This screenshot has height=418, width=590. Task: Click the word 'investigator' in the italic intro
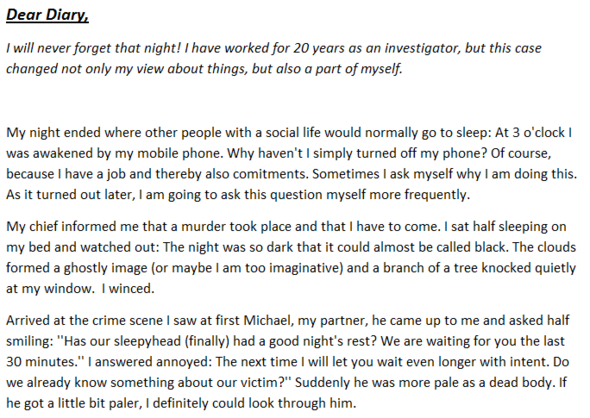(422, 48)
